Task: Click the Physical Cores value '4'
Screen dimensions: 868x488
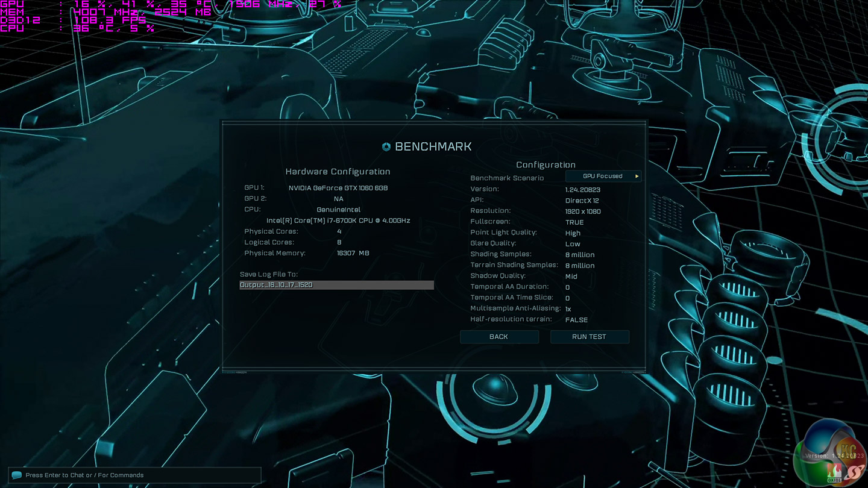Action: pyautogui.click(x=339, y=231)
